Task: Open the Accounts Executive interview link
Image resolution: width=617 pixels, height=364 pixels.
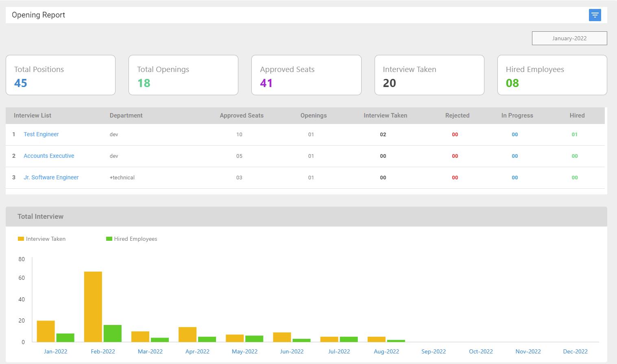Action: pos(49,156)
